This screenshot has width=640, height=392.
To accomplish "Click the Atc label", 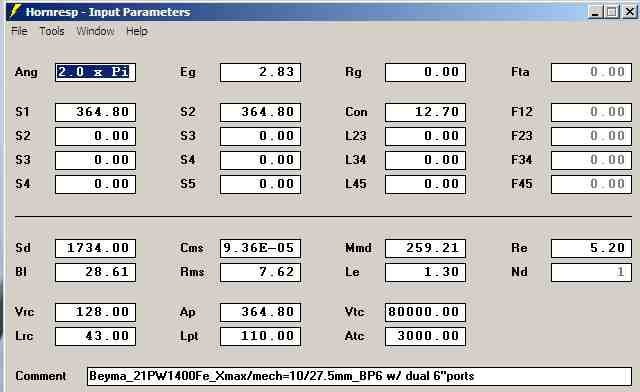I will (x=354, y=336).
